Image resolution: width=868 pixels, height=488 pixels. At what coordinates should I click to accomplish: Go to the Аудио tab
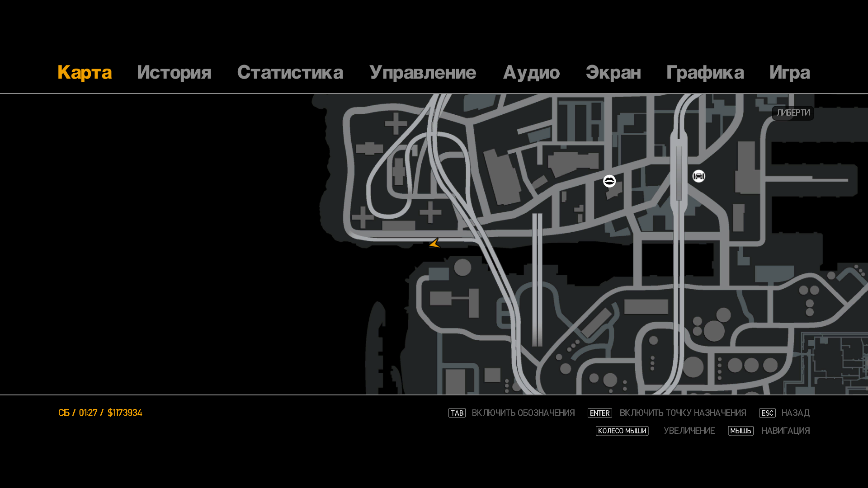click(531, 73)
